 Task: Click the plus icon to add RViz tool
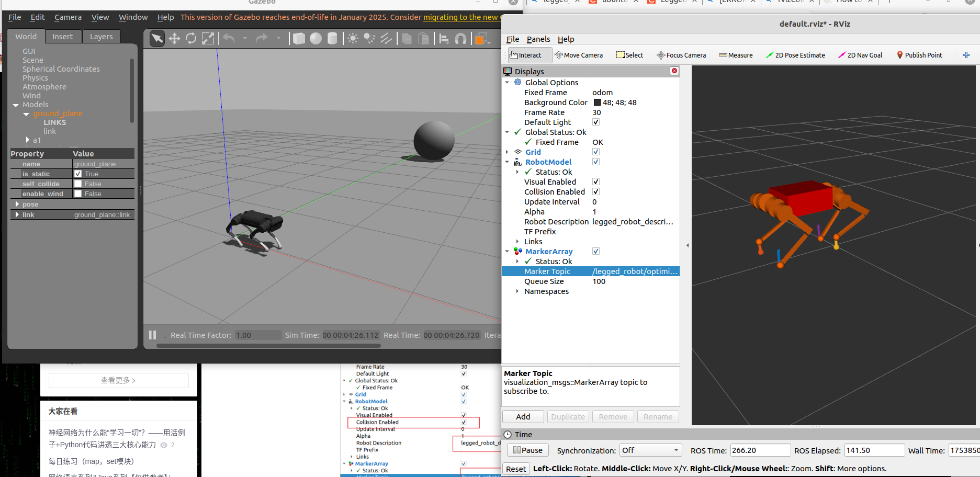point(966,55)
